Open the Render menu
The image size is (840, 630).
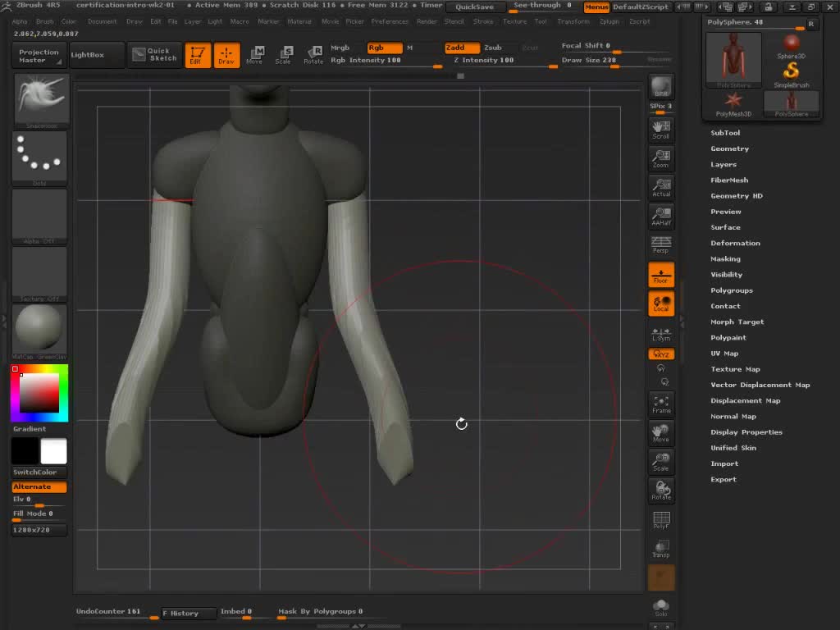[x=427, y=21]
